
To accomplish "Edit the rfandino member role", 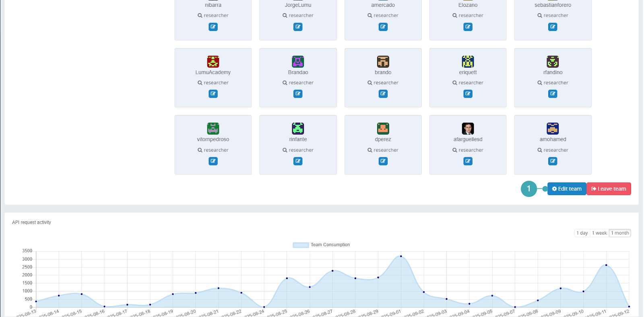I will [x=553, y=94].
